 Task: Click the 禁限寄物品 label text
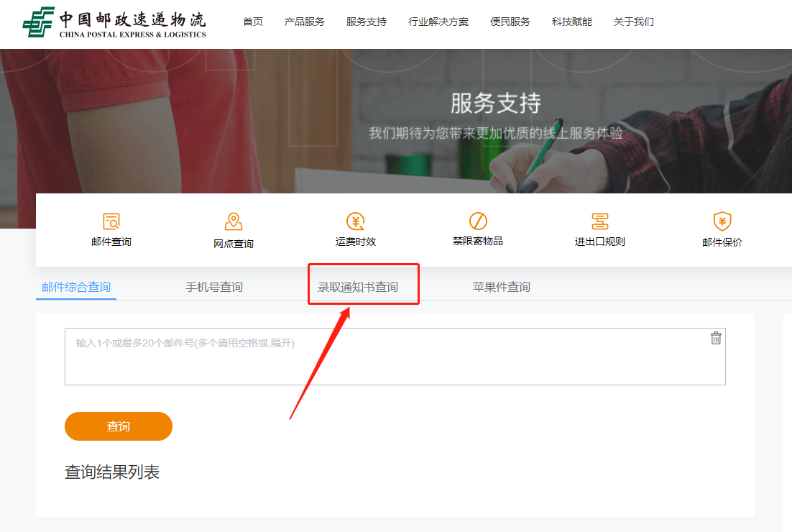pyautogui.click(x=478, y=241)
